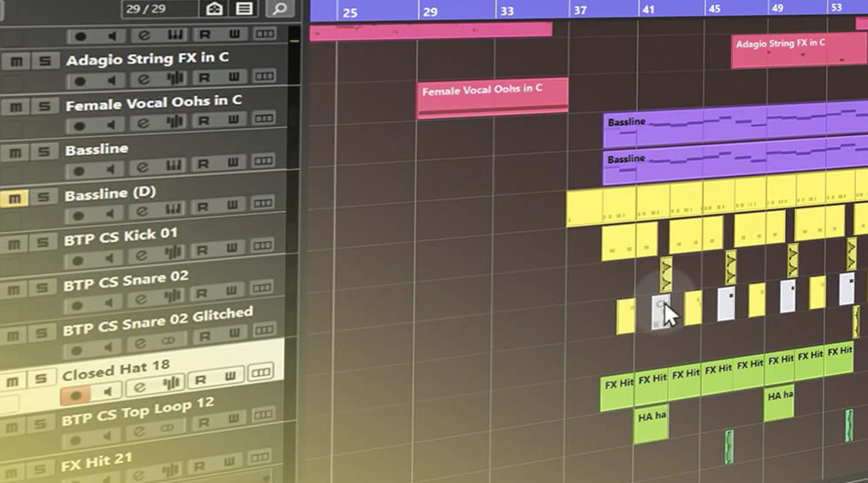Record-enable the Female Vocal Oohs track
Screen dimensions: 868x483
point(79,126)
